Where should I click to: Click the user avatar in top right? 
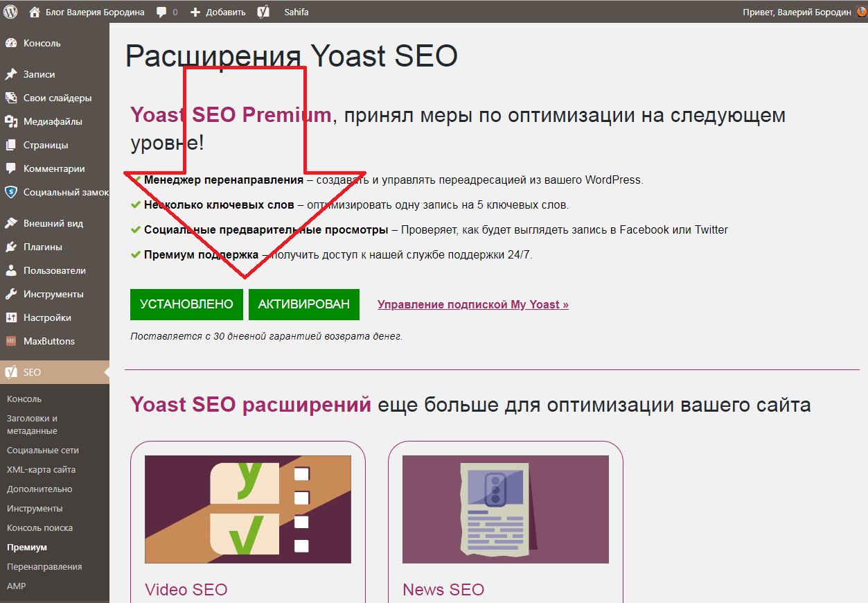[x=861, y=12]
